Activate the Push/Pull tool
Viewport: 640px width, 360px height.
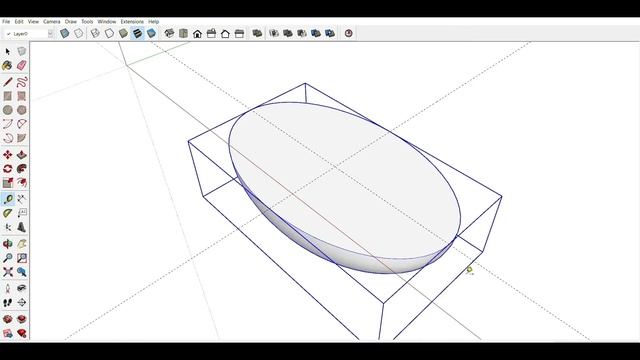22,155
